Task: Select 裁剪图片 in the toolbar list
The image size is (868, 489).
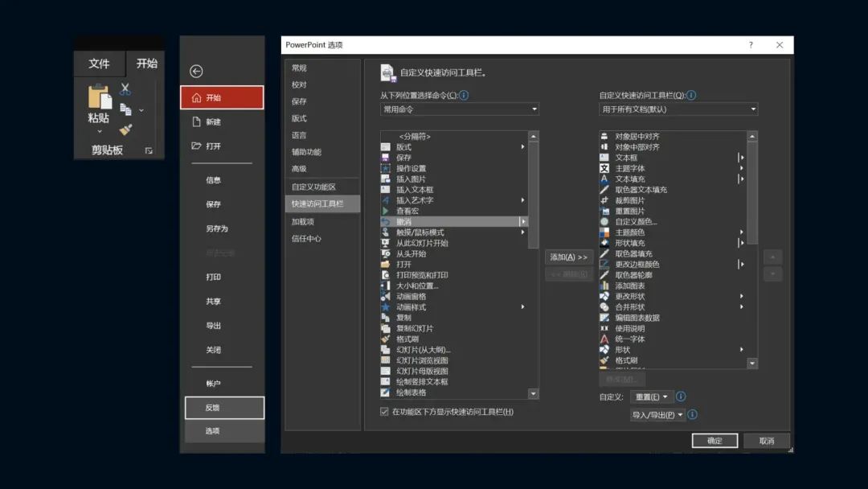Action: (x=673, y=200)
